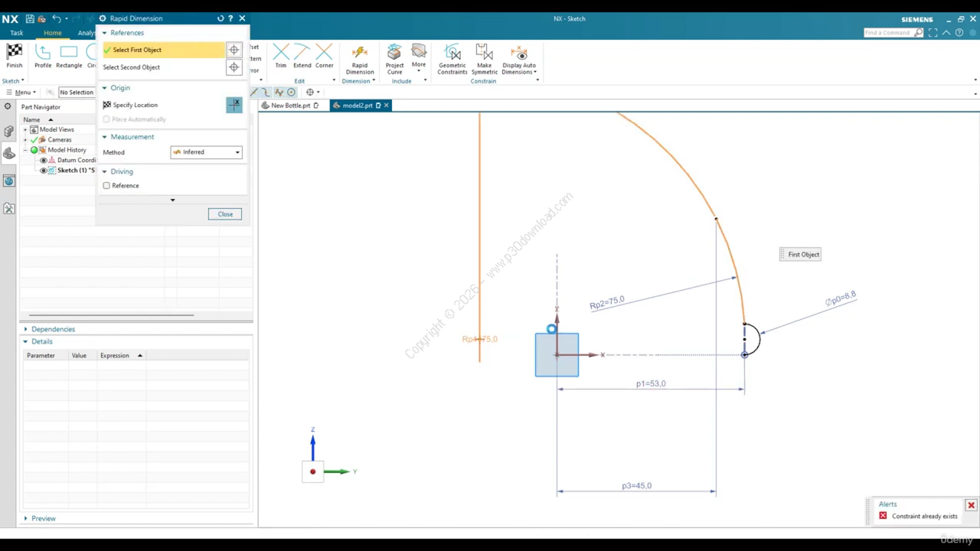Open the Home ribbon tab

[x=52, y=33]
